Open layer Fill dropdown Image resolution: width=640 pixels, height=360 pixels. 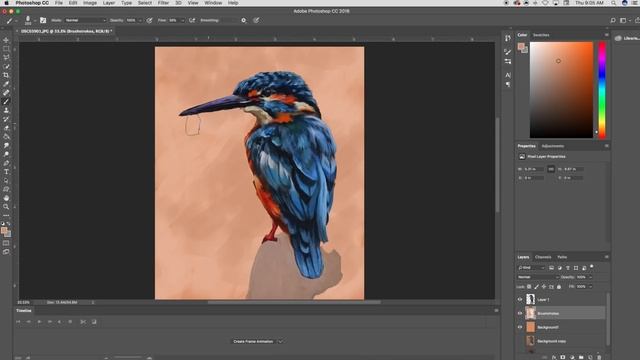[590, 287]
